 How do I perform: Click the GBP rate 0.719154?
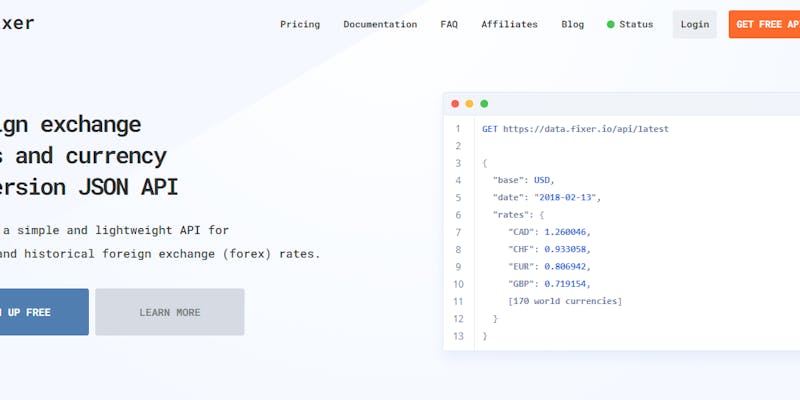(565, 284)
